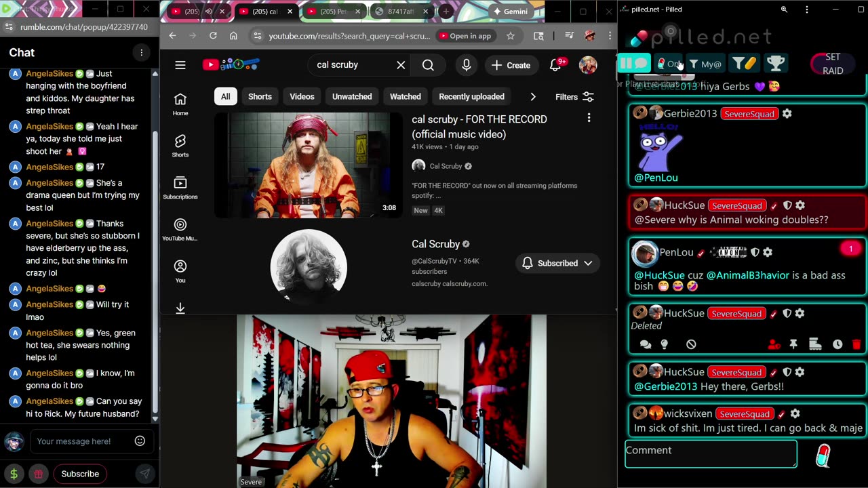Go to the YouTube logo home link
868x488 pixels.
(x=231, y=65)
